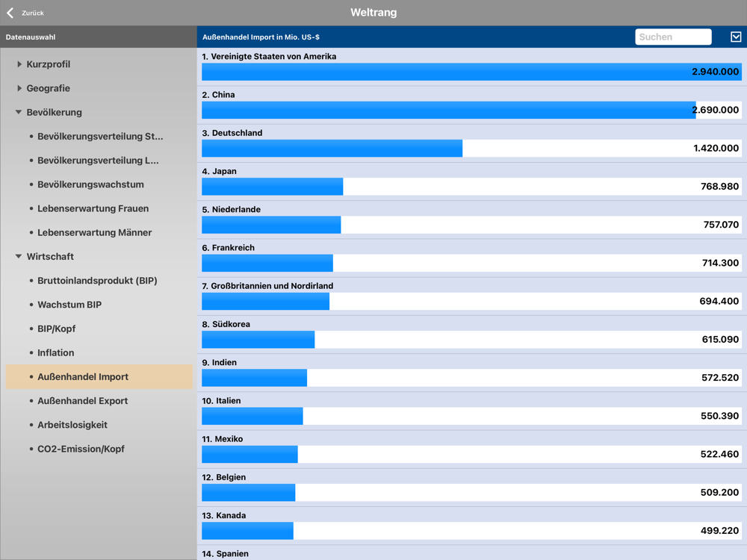Click the Vereinigte Staaten von Amerika bar

click(x=471, y=72)
